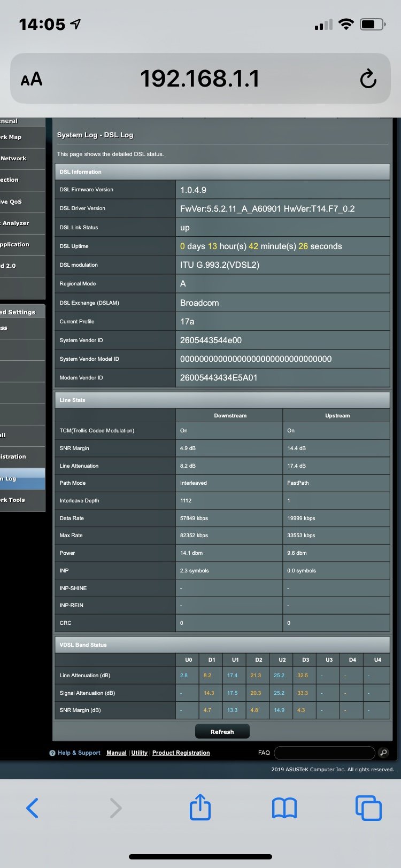This screenshot has width=401, height=868.
Task: Type in the FAQ search field
Action: click(x=324, y=753)
